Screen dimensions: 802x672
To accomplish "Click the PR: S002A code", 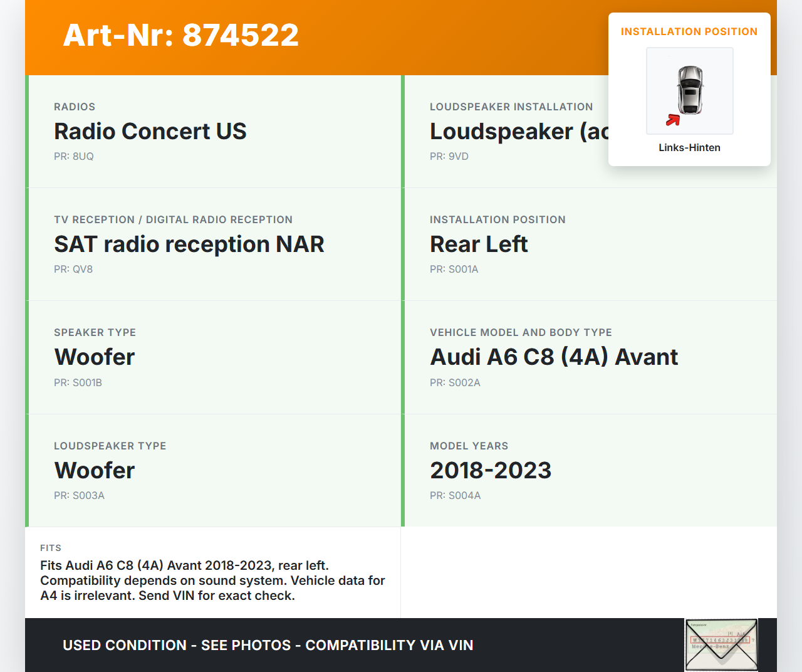I will pos(455,383).
